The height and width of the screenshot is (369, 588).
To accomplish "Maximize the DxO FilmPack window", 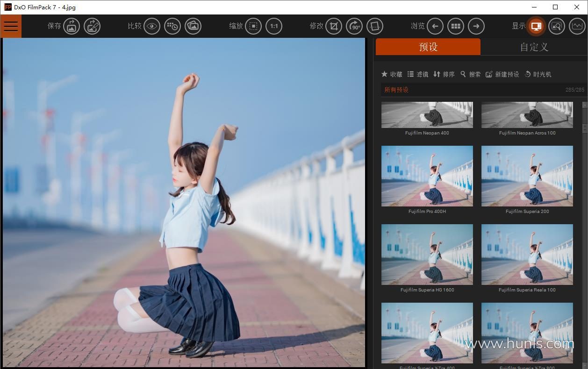I will tap(555, 7).
